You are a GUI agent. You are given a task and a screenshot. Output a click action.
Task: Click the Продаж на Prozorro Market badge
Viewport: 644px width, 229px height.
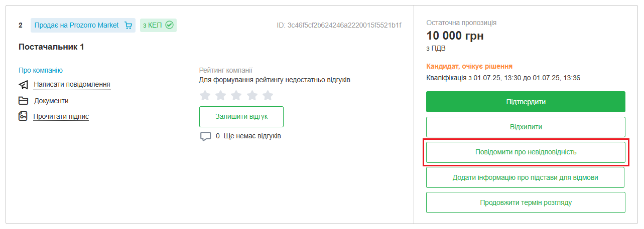click(x=77, y=25)
